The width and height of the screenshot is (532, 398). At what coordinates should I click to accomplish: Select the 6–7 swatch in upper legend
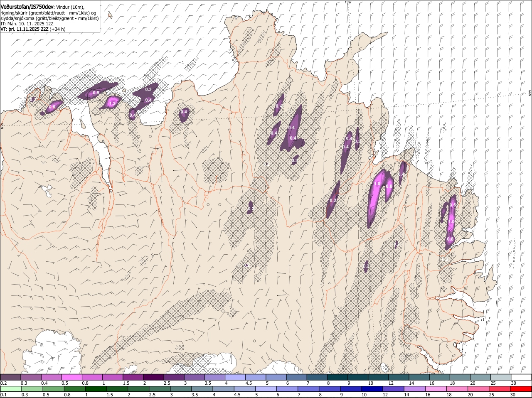296,377
